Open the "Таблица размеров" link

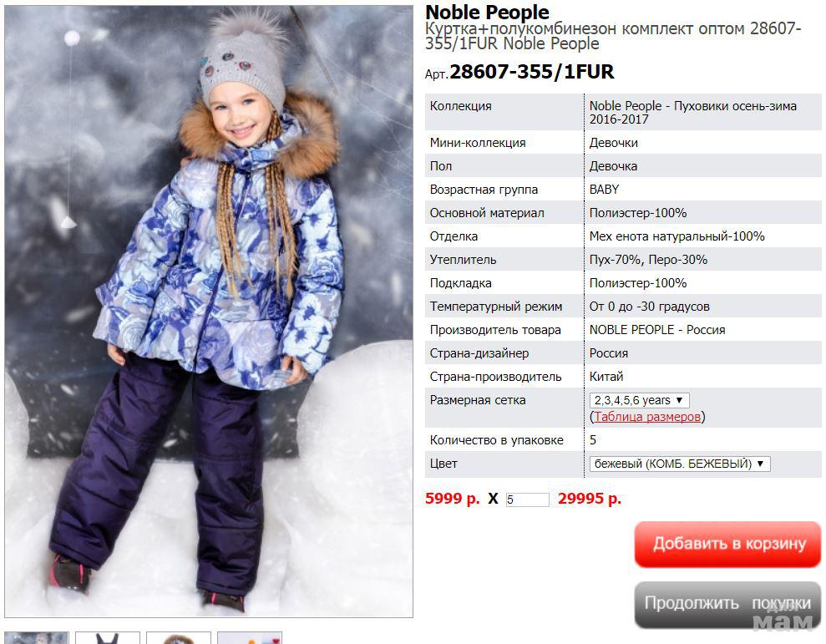pos(647,416)
